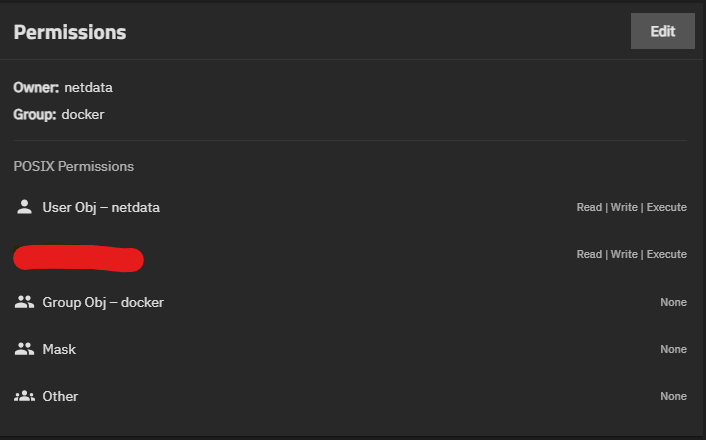Viewport: 706px width, 440px height.
Task: Click the Group docker value
Action: point(83,114)
